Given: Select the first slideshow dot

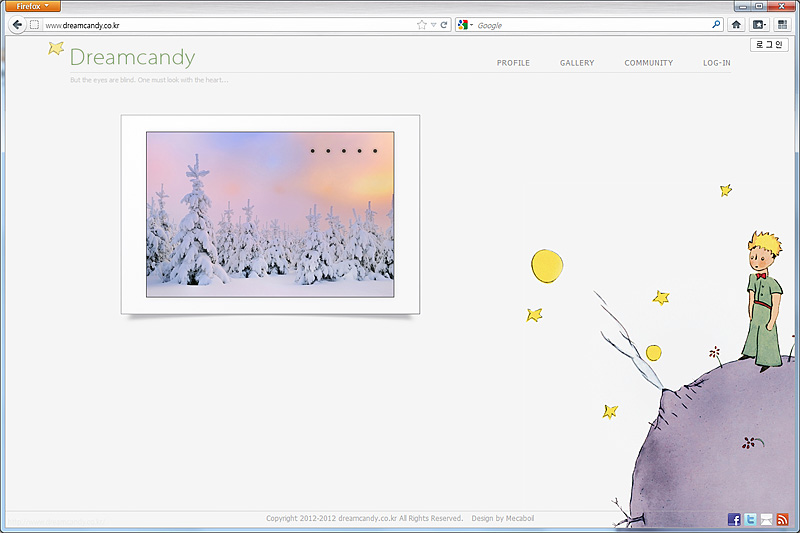Looking at the screenshot, I should click(313, 151).
